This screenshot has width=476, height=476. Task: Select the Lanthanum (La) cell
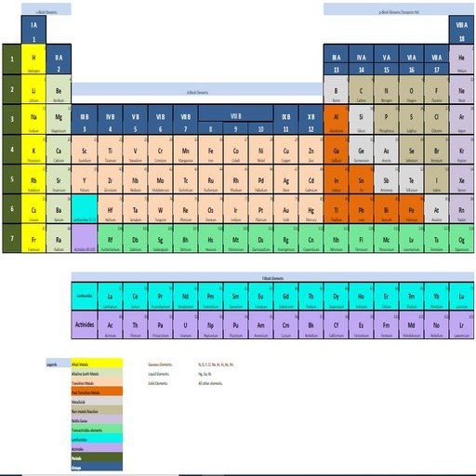tap(110, 296)
